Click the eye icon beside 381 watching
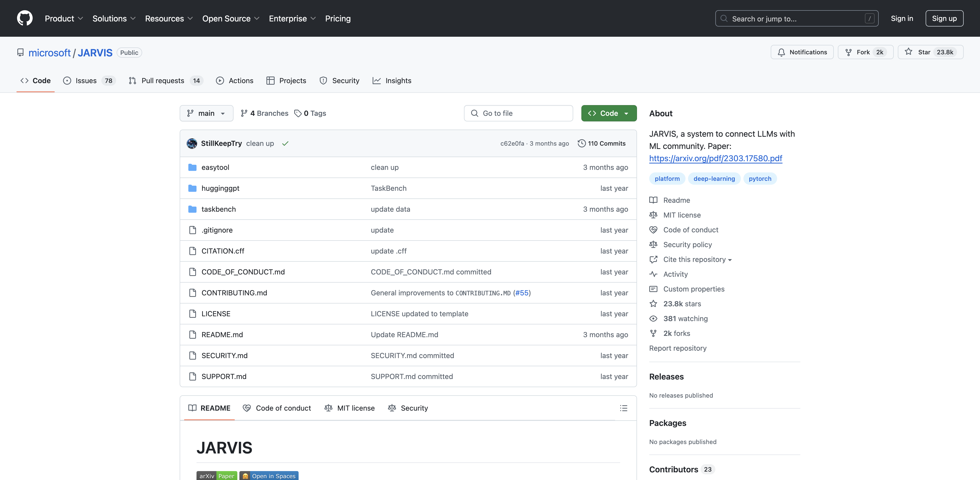This screenshot has height=480, width=980. [x=653, y=319]
